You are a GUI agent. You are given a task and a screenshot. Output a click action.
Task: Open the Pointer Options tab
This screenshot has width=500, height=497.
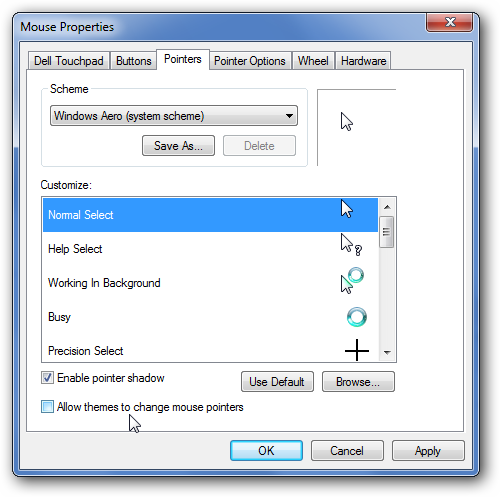coord(250,61)
